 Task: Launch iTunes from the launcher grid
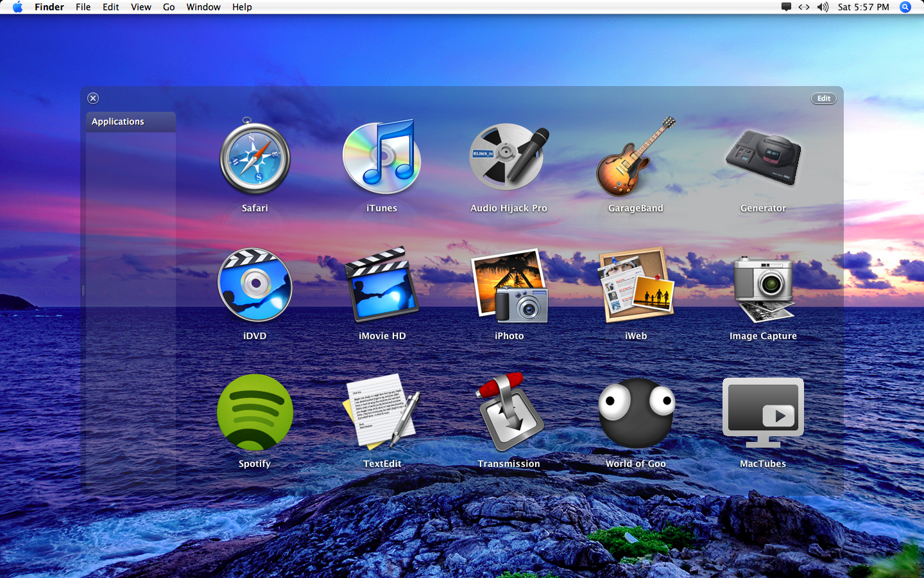382,157
